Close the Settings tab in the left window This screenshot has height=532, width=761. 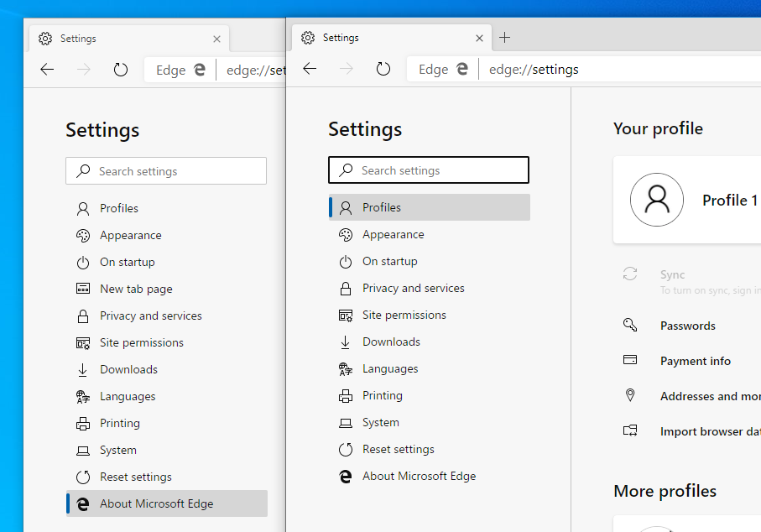pyautogui.click(x=217, y=39)
